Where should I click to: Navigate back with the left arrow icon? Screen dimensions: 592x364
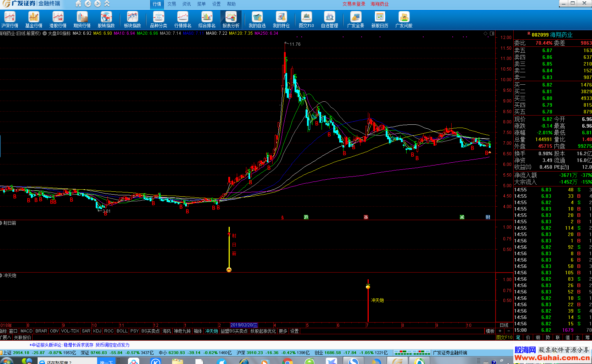(88, 4)
